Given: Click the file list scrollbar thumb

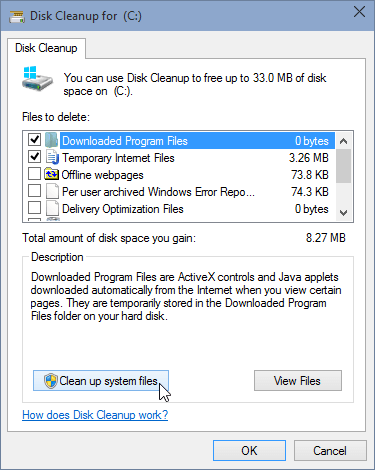Looking at the screenshot, I should coord(344,166).
